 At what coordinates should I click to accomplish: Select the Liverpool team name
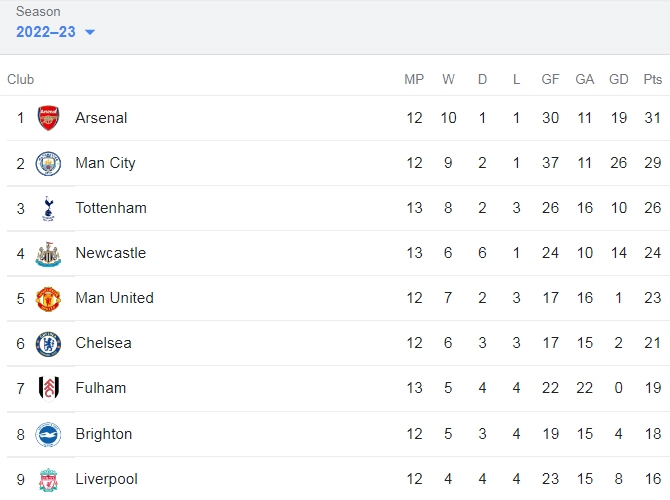(x=106, y=479)
